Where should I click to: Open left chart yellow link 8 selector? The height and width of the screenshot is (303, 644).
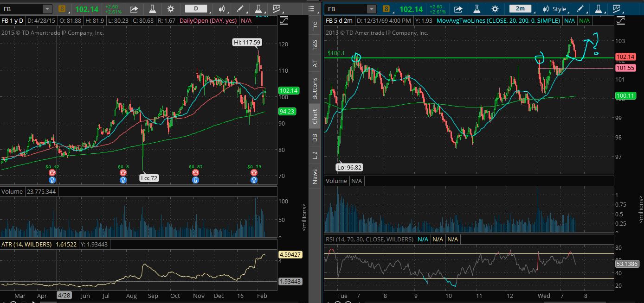62,9
